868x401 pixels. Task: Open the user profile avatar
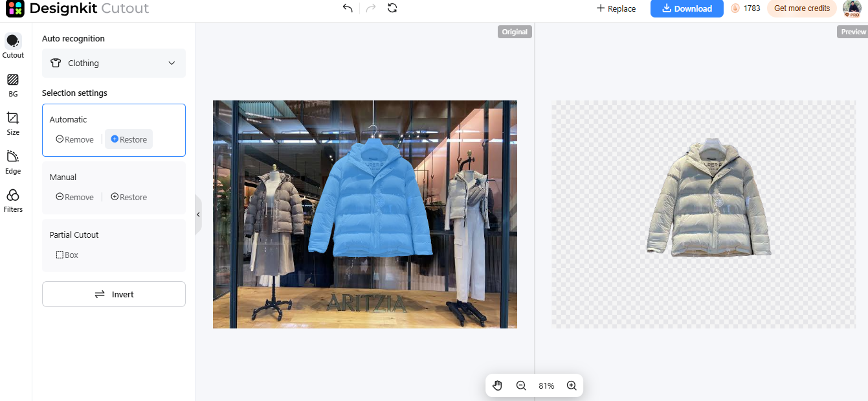click(x=851, y=8)
